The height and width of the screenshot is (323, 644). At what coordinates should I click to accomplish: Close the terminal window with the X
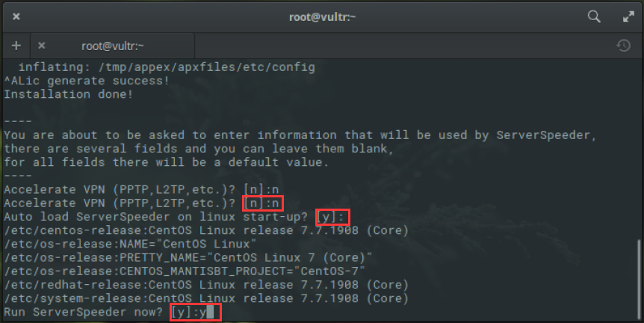(16, 16)
